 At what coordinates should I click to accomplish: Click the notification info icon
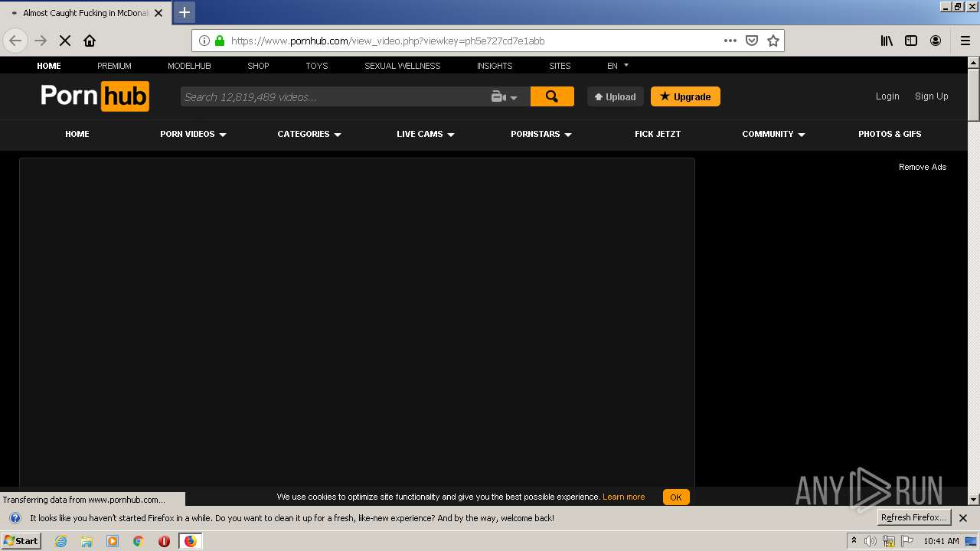pyautogui.click(x=15, y=518)
